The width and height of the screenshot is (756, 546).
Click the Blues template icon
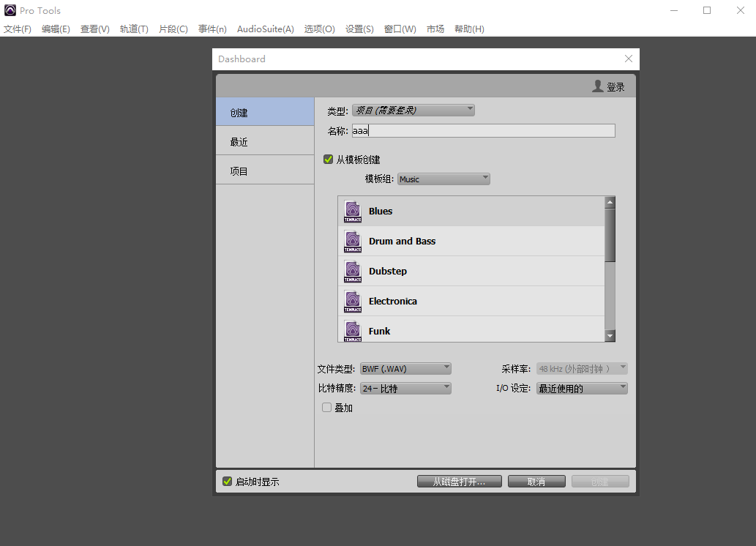[x=353, y=211]
